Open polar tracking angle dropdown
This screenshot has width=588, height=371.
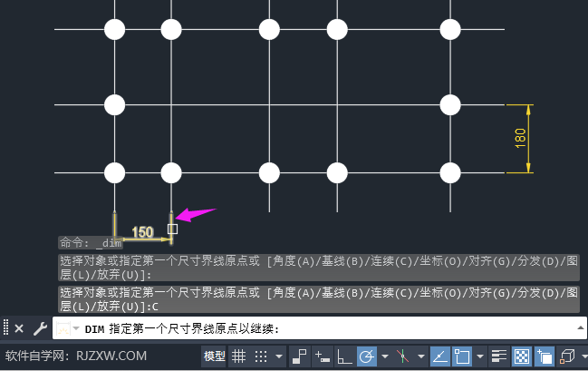pos(385,356)
